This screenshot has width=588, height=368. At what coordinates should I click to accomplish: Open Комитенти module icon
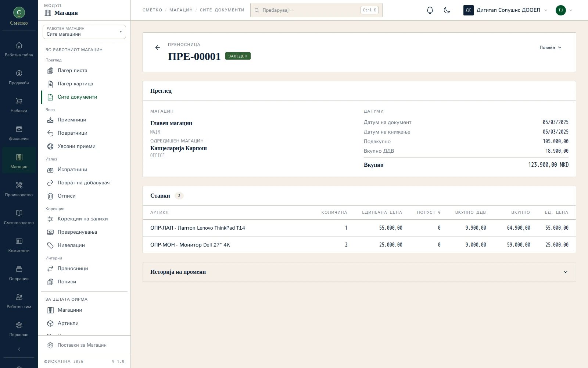(x=19, y=245)
